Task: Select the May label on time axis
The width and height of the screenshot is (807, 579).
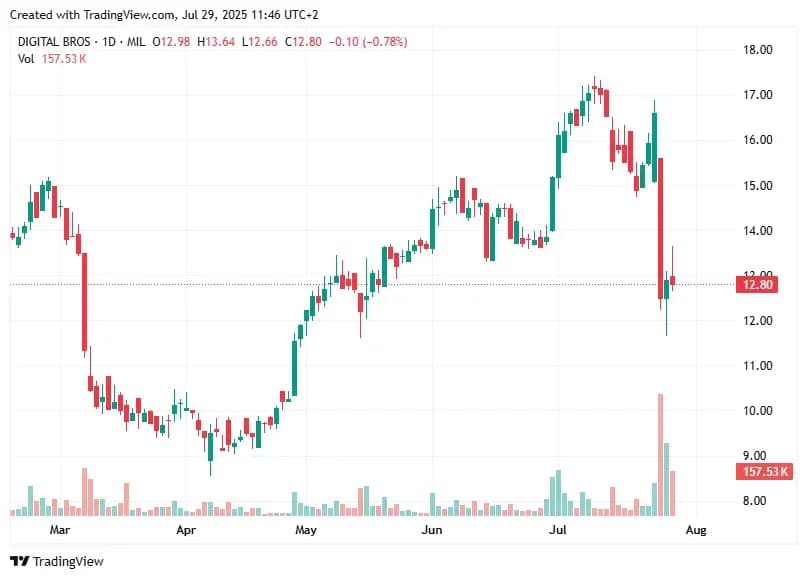Action: coord(306,530)
